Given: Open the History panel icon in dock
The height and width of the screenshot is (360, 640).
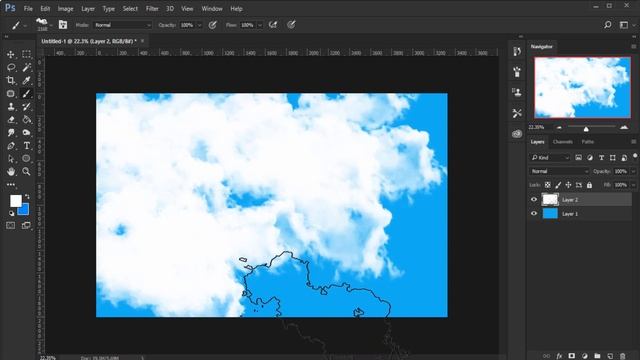Looking at the screenshot, I should [x=517, y=51].
